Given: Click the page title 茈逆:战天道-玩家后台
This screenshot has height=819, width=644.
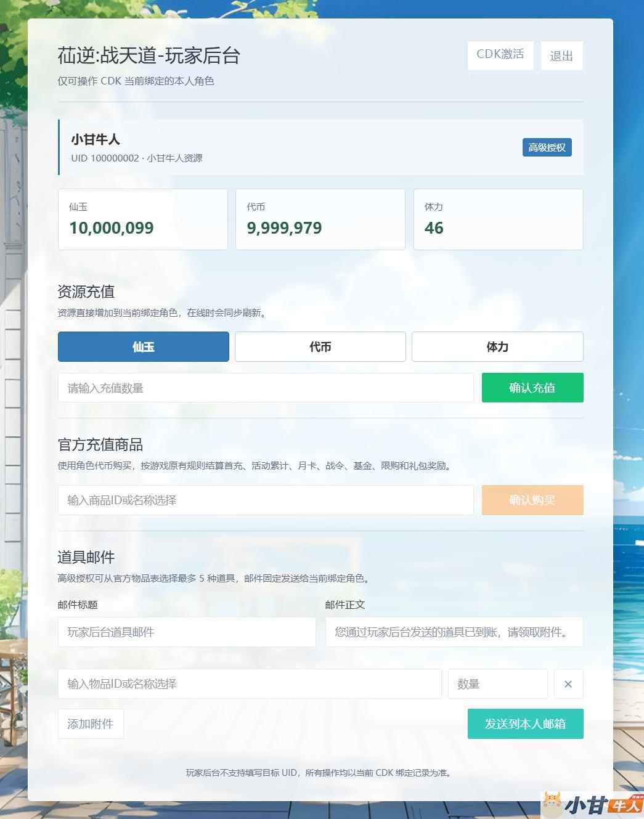Looking at the screenshot, I should [149, 55].
